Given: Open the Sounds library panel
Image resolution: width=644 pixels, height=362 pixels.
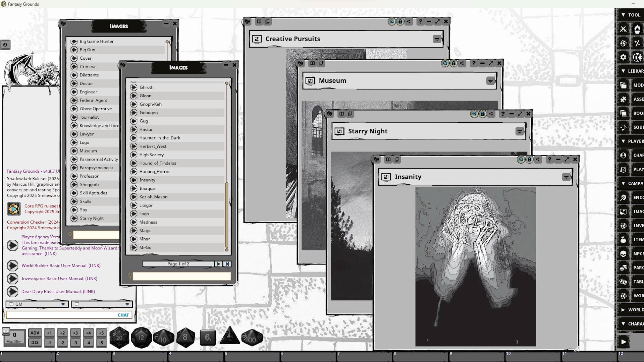Looking at the screenshot, I should 623,127.
